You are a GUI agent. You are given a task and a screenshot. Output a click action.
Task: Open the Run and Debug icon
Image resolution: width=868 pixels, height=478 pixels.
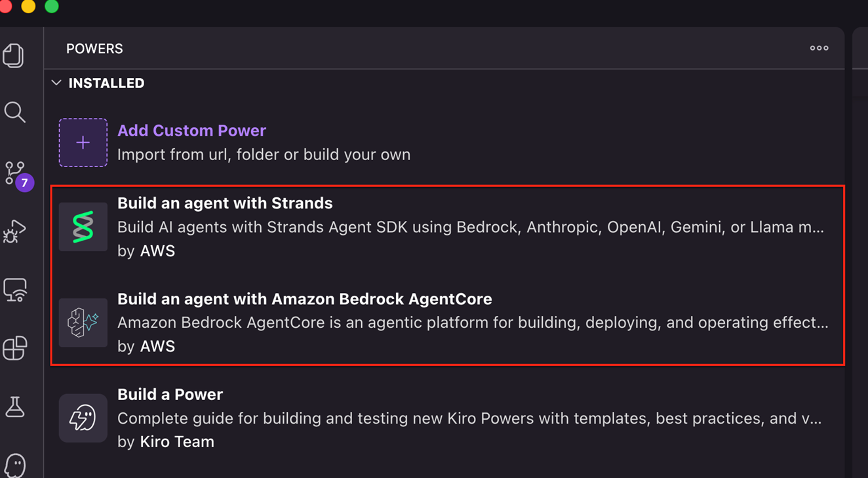pyautogui.click(x=14, y=231)
